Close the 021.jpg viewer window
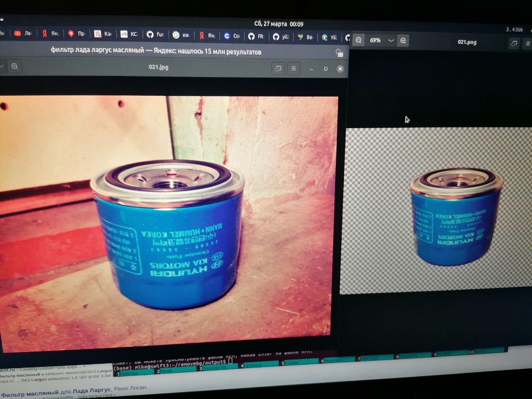 [340, 69]
